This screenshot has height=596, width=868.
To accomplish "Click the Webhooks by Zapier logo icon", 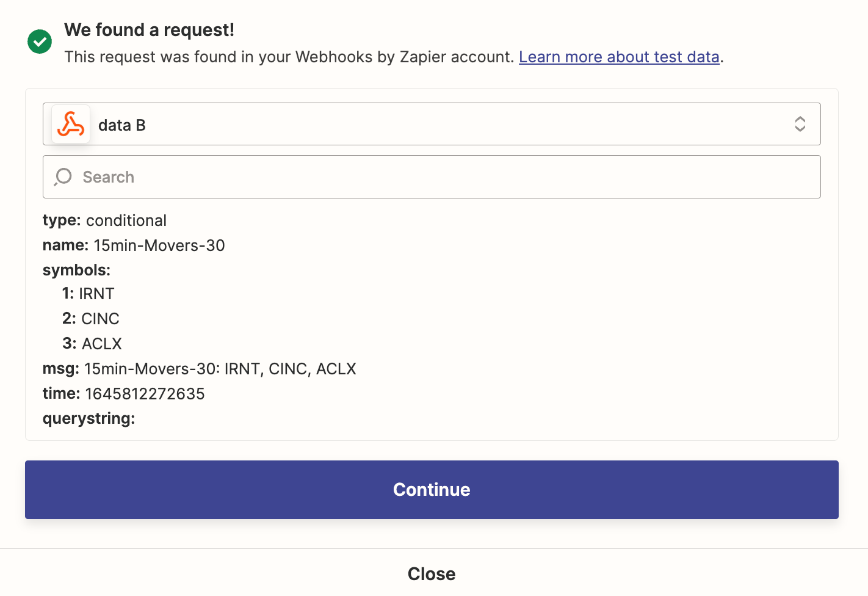I will pos(71,125).
